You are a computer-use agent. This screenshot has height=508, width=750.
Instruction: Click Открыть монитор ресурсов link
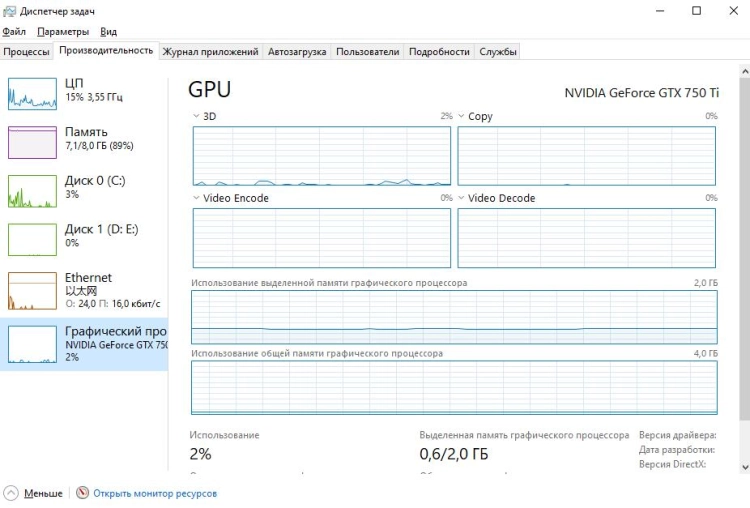coord(154,493)
